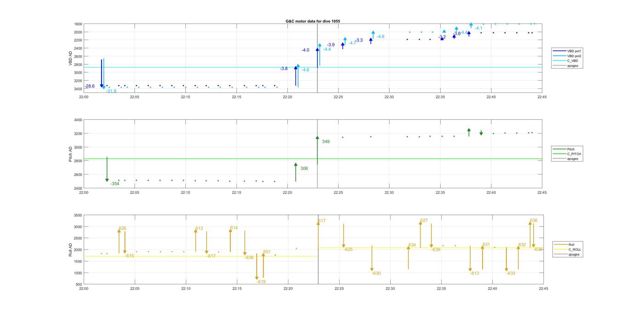This screenshot has width=644, height=319.
Task: Click the 634 roll move label
Action: tap(412, 245)
